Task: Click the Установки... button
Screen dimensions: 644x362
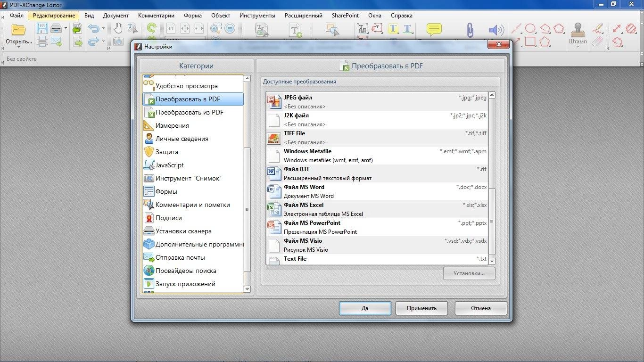Action: [x=469, y=273]
